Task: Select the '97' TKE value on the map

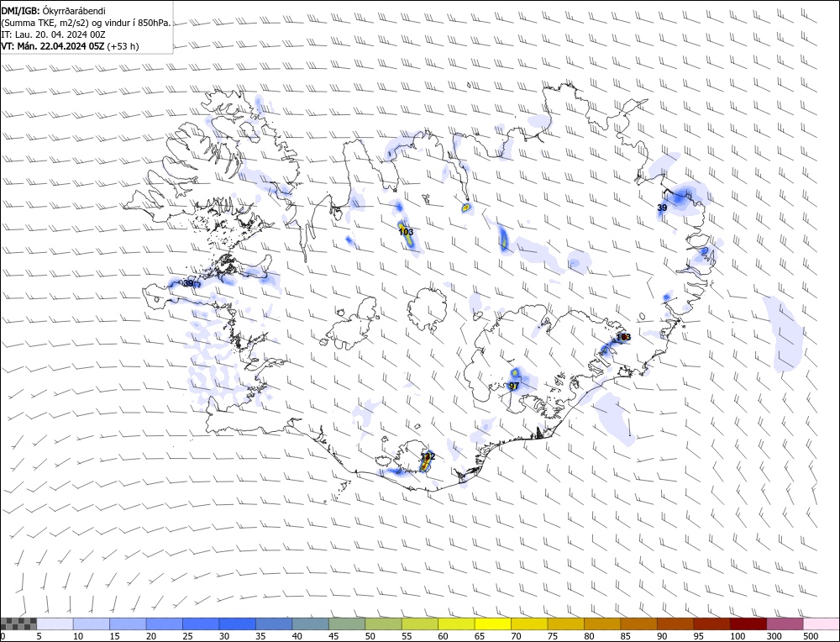Action: click(x=514, y=386)
